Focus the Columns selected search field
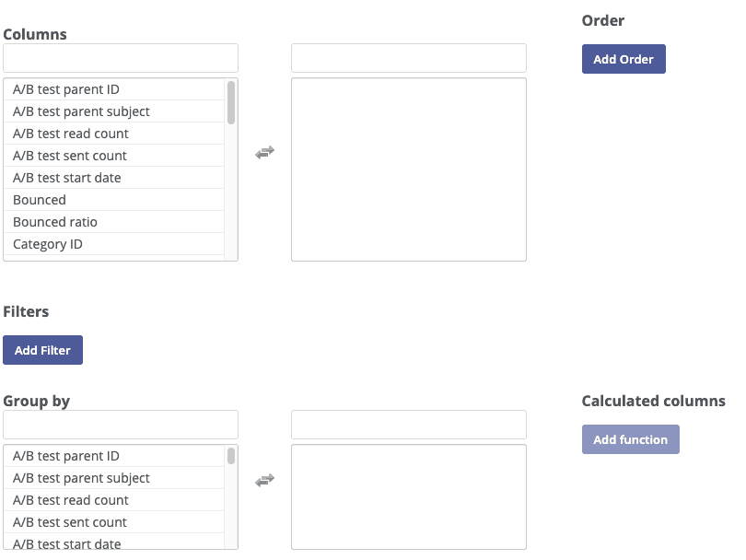Screen dimensions: 746x560 [x=409, y=58]
